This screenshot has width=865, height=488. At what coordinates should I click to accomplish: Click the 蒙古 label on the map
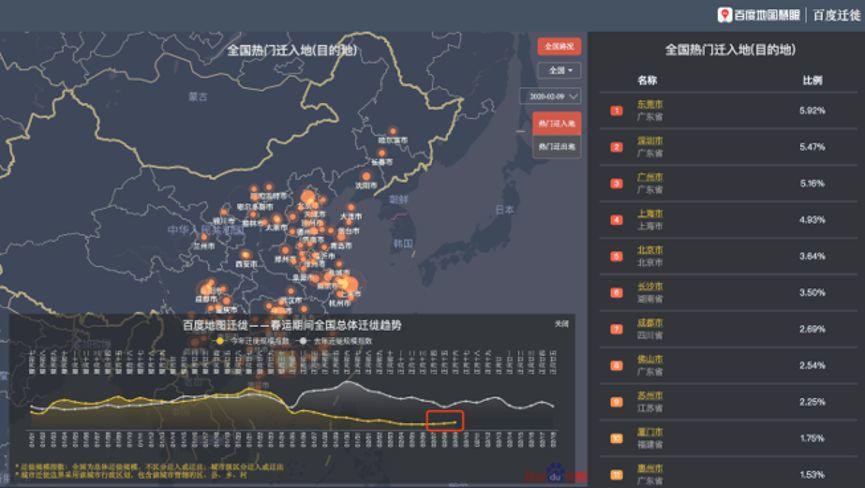(x=198, y=96)
